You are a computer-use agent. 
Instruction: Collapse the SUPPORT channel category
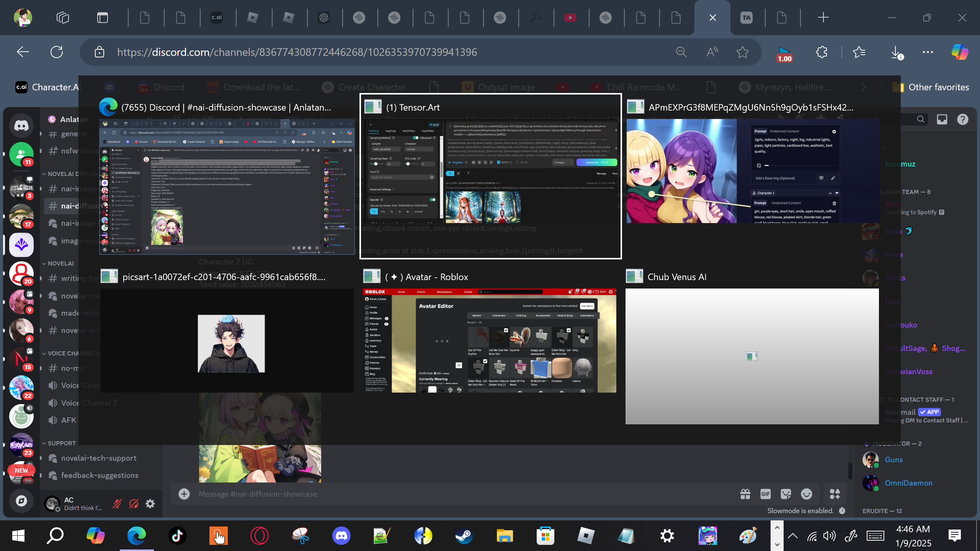pos(61,443)
